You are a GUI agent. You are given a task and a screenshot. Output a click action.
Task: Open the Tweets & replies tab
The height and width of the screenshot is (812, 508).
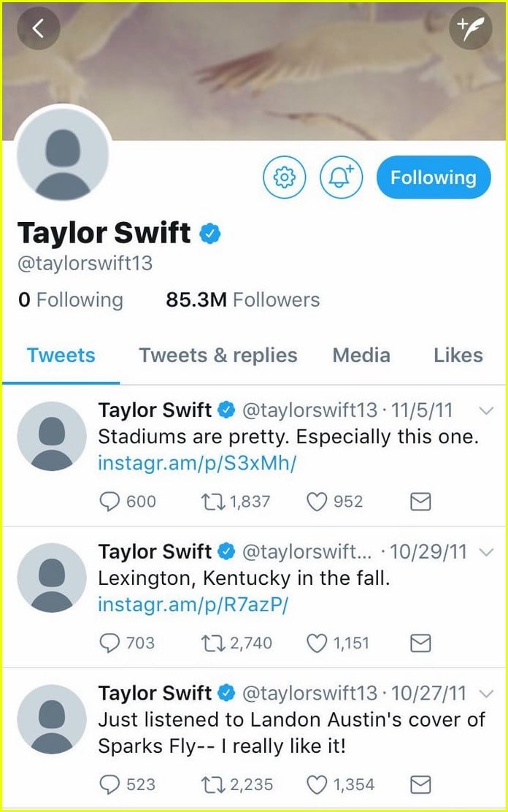[x=217, y=356]
